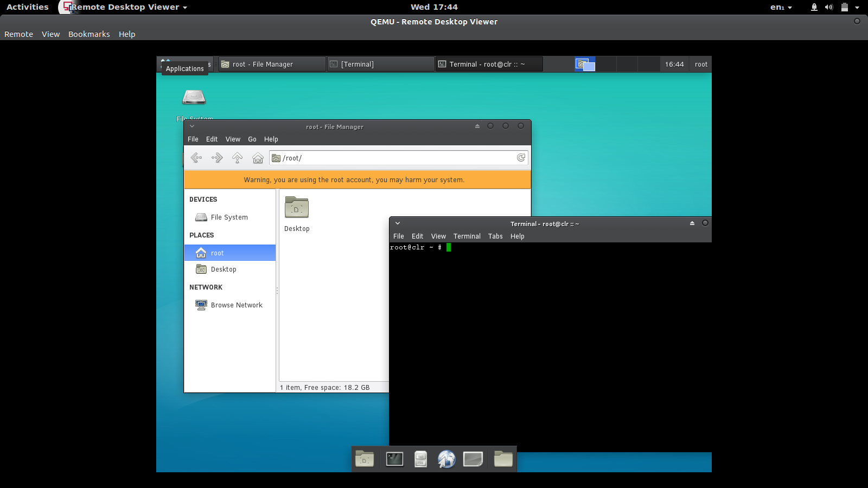The height and width of the screenshot is (488, 868).
Task: Open Help menu in File Manager
Action: (271, 139)
